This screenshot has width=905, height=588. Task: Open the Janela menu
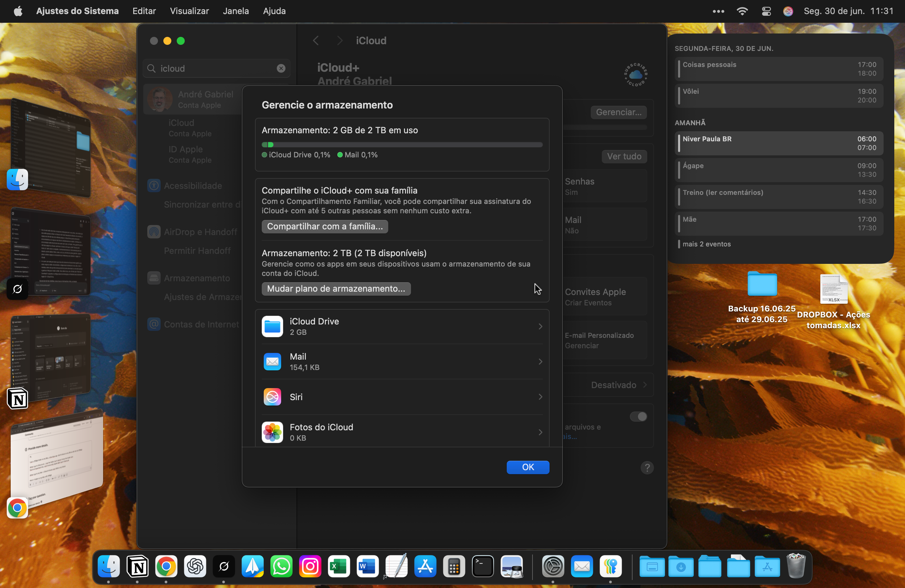coord(236,11)
